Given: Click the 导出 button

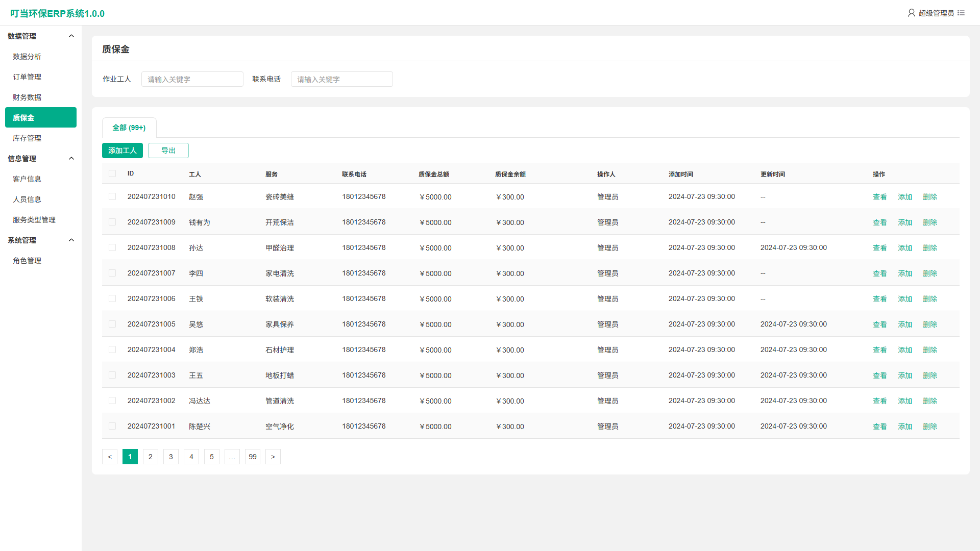Looking at the screenshot, I should click(168, 151).
